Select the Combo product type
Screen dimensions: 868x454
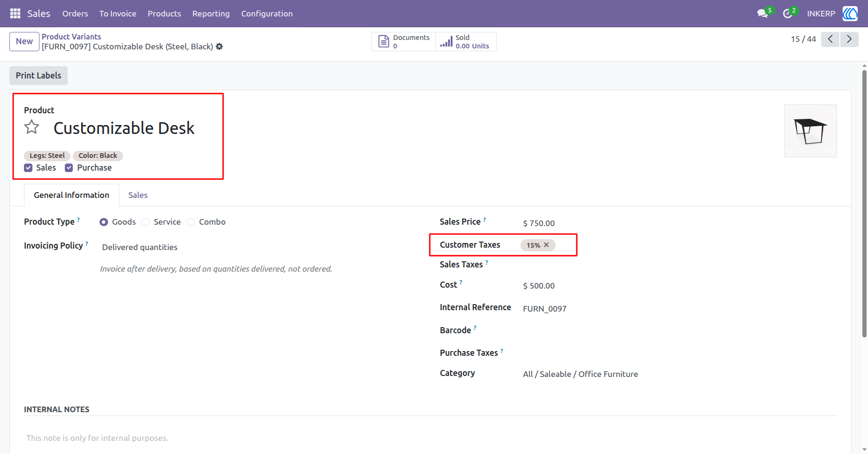click(x=191, y=222)
